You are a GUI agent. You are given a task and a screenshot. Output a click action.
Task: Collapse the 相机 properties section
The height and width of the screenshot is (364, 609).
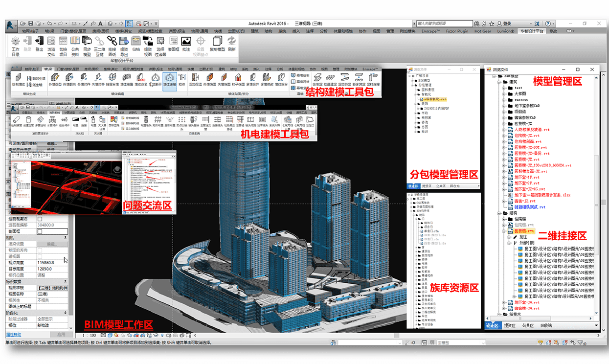(66, 237)
